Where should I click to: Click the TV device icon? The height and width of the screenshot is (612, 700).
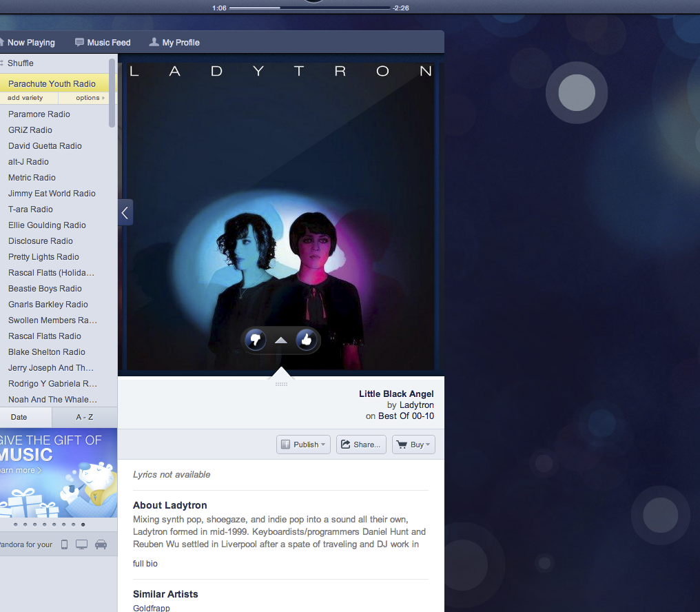(x=82, y=544)
